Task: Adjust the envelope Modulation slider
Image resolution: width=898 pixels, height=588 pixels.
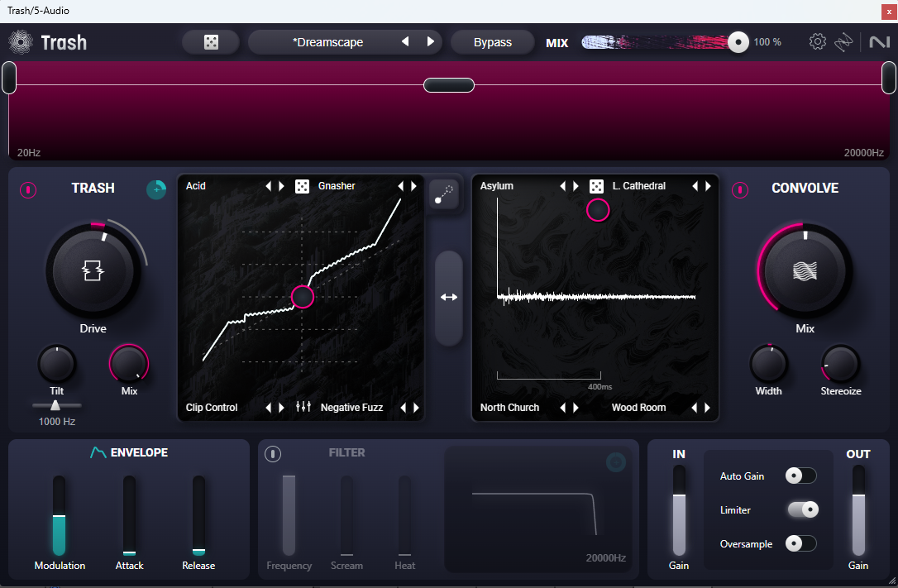Action: click(59, 515)
